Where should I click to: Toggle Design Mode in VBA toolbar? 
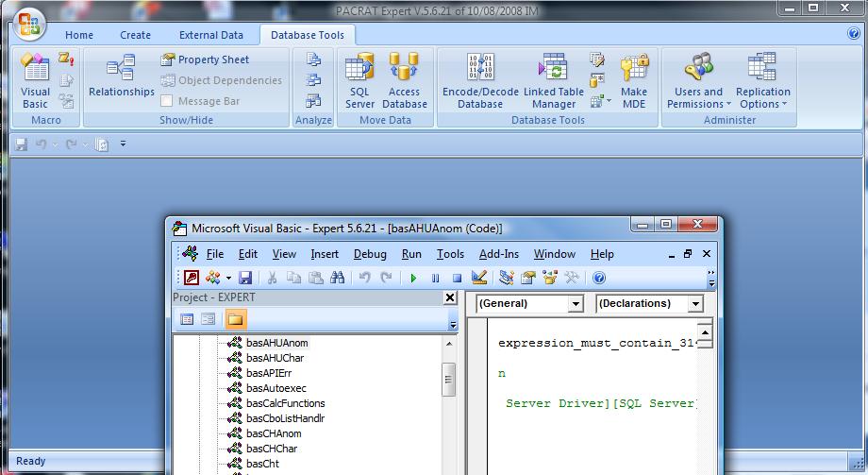479,278
